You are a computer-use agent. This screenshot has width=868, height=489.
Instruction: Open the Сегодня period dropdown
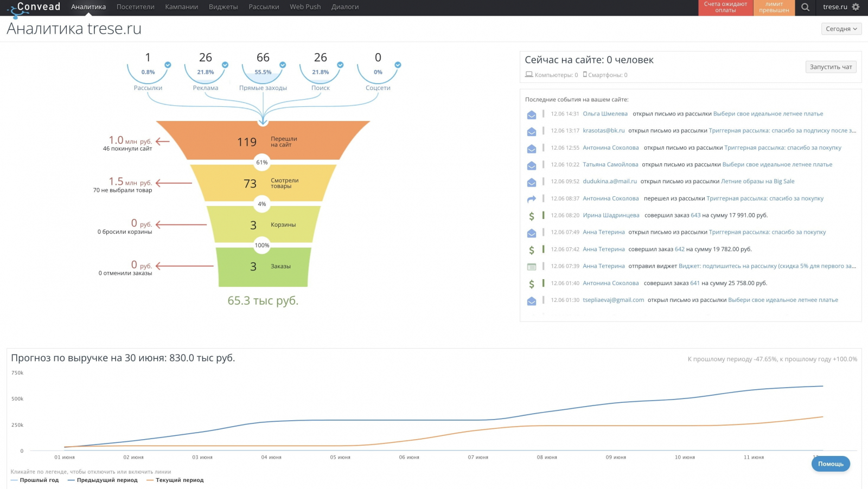[841, 29]
